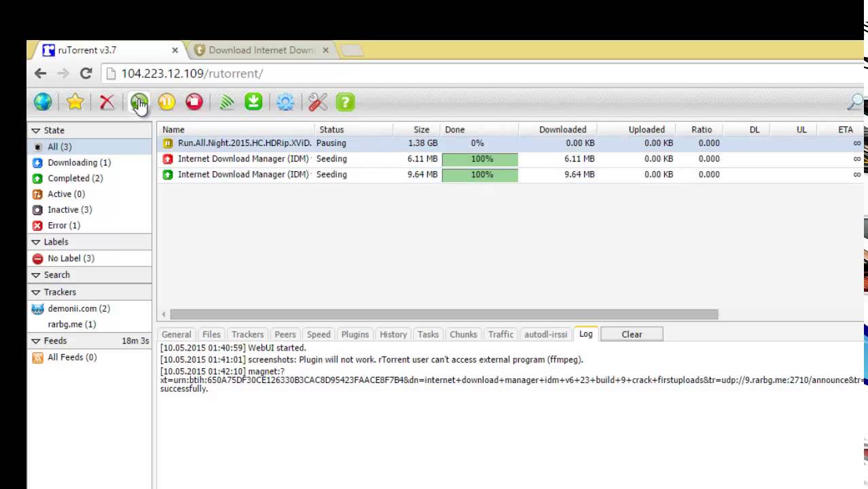This screenshot has height=489, width=868.
Task: Open the Files tab
Action: tap(211, 334)
